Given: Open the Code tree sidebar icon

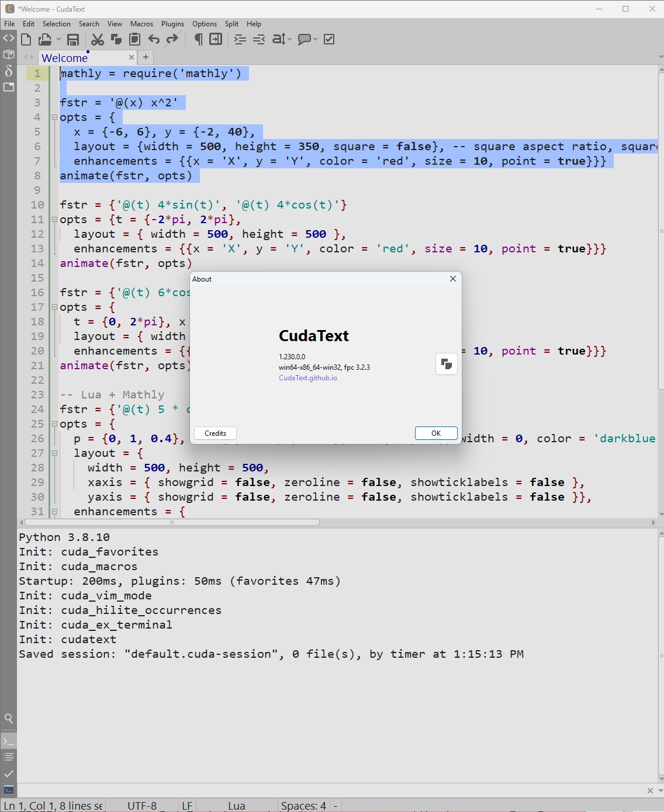Looking at the screenshot, I should coord(9,39).
